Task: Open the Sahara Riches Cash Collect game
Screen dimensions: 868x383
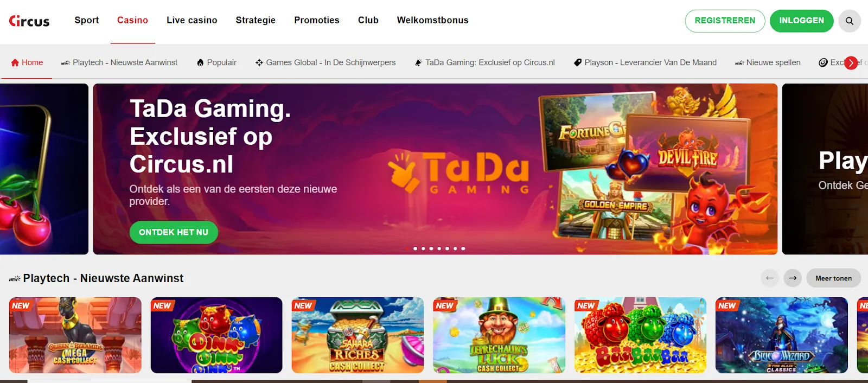Action: 358,335
